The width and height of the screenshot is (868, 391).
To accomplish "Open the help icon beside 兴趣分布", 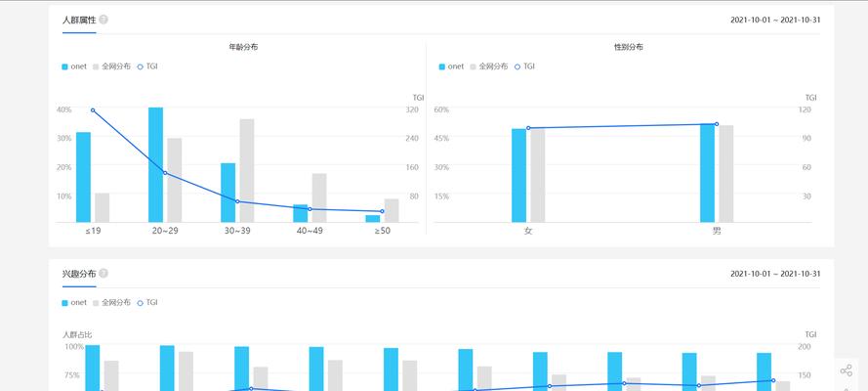I will [103, 274].
